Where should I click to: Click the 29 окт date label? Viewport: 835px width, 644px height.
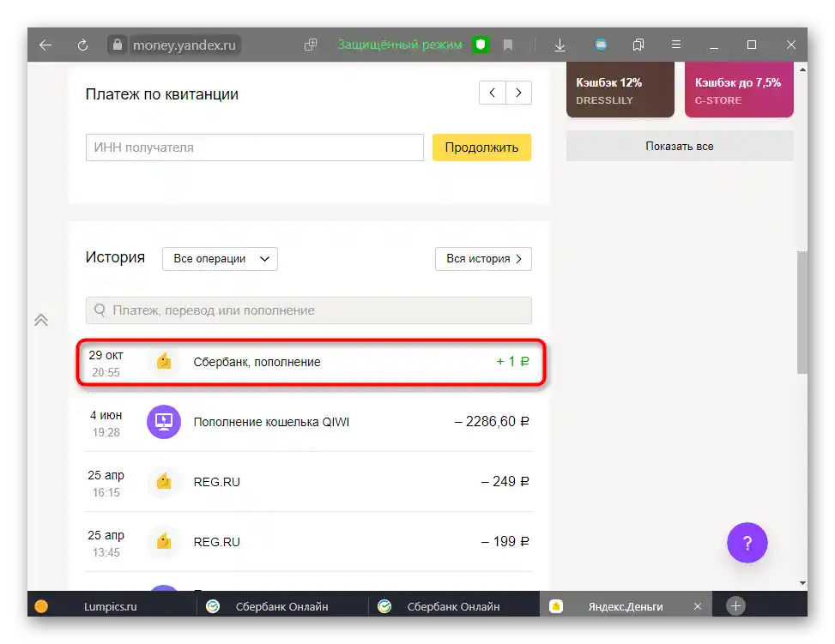coord(106,355)
